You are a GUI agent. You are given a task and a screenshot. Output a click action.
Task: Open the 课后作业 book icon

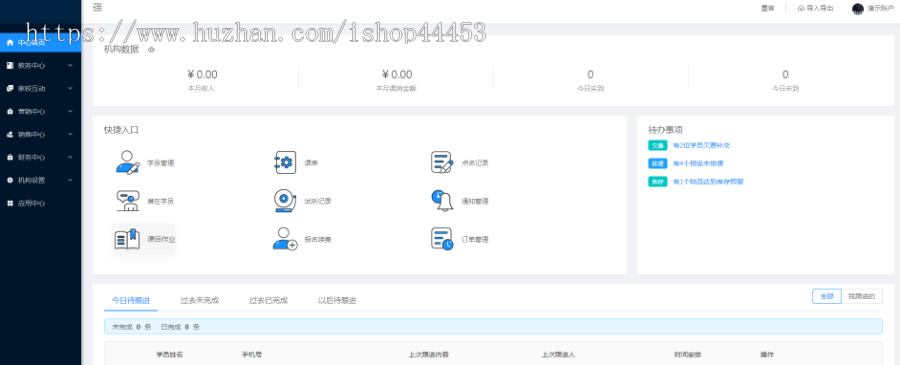tap(127, 239)
